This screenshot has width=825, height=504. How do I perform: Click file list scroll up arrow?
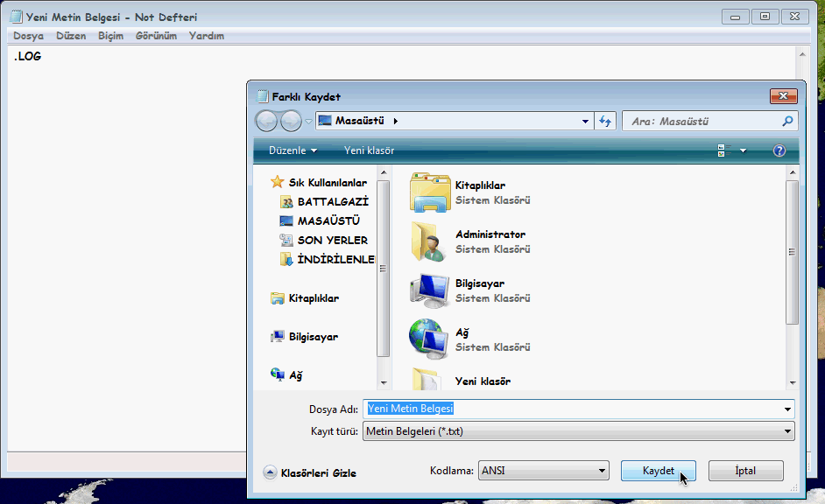[793, 172]
